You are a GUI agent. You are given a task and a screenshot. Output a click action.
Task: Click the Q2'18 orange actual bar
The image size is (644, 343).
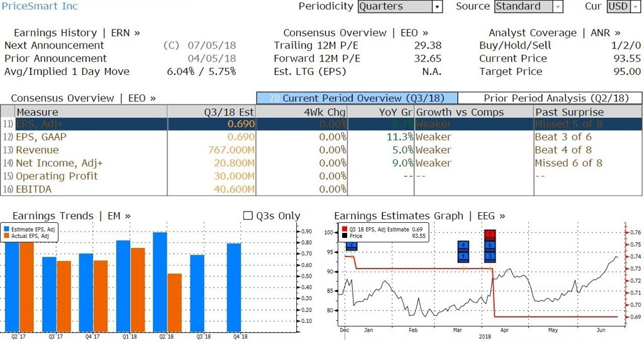(175, 303)
